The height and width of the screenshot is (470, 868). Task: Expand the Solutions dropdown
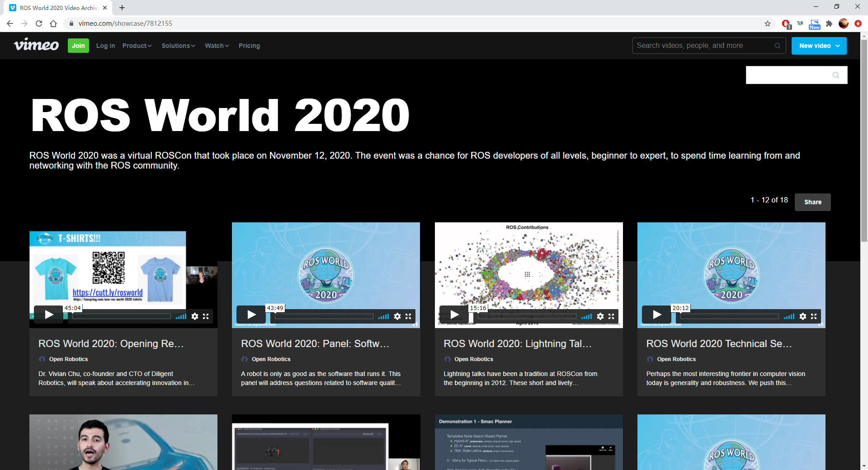pos(178,46)
